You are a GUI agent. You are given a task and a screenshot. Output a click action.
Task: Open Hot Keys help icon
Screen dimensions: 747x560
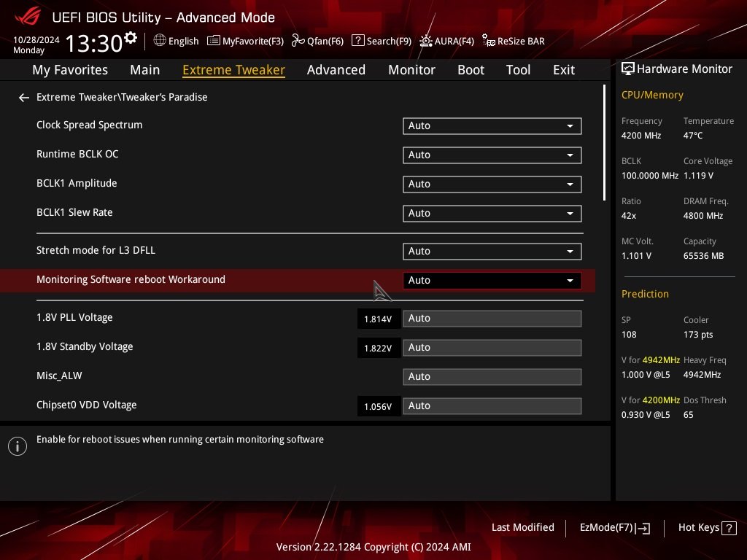729,528
